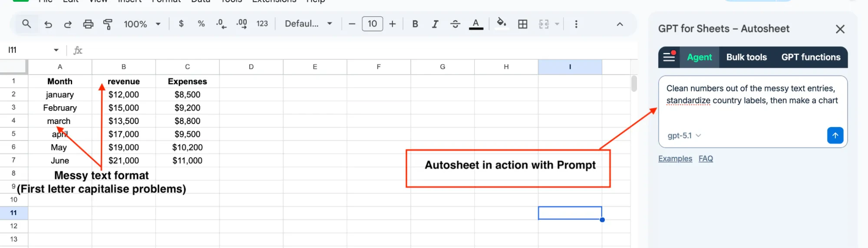Open the Default font dropdown
Viewport: 868px width, 248px height.
point(308,24)
